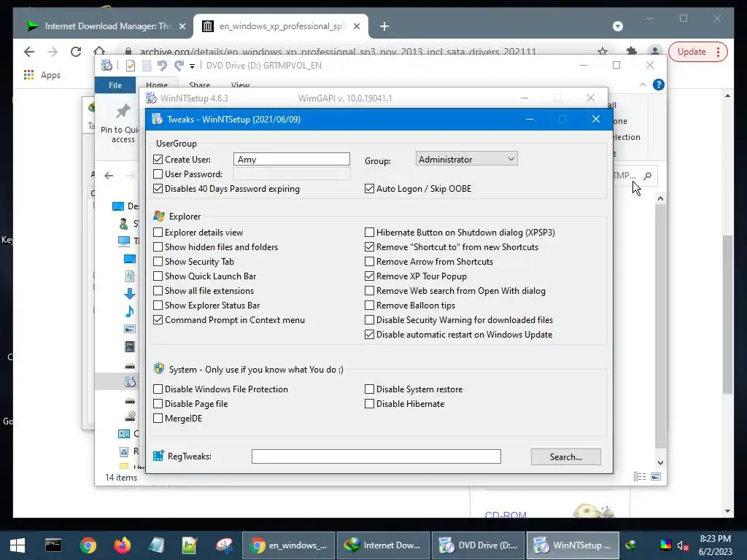747x560 pixels.
Task: Check Disable Security Warning for downloaded files
Action: click(369, 320)
